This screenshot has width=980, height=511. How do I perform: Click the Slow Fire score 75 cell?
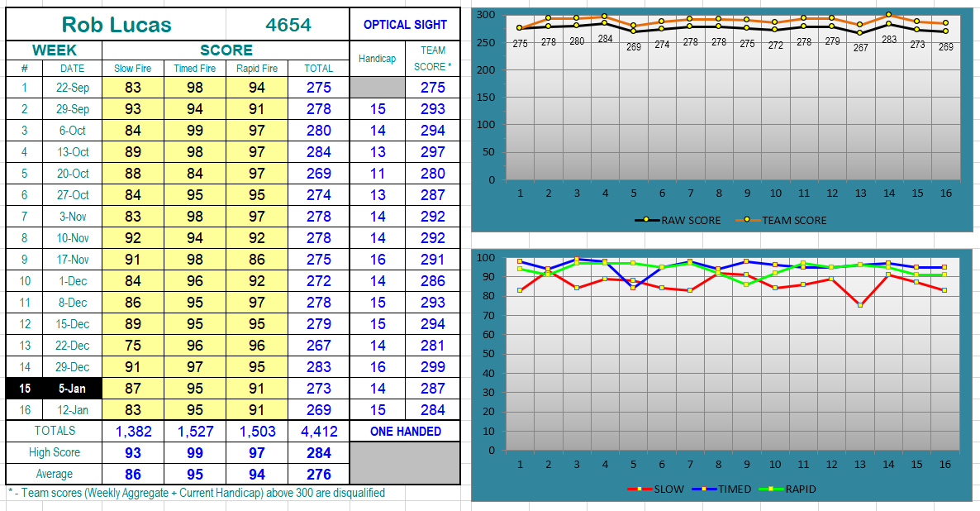(132, 346)
